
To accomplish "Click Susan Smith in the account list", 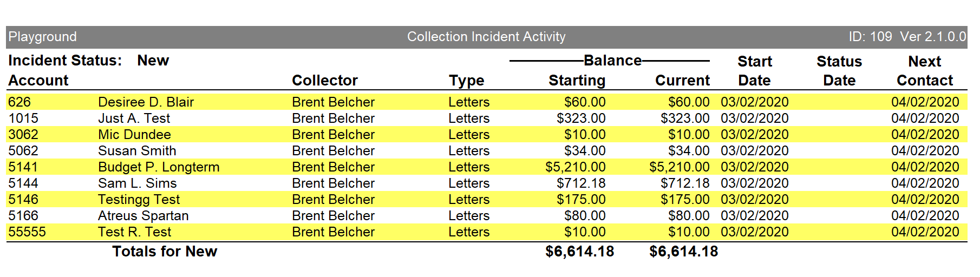I will point(137,150).
